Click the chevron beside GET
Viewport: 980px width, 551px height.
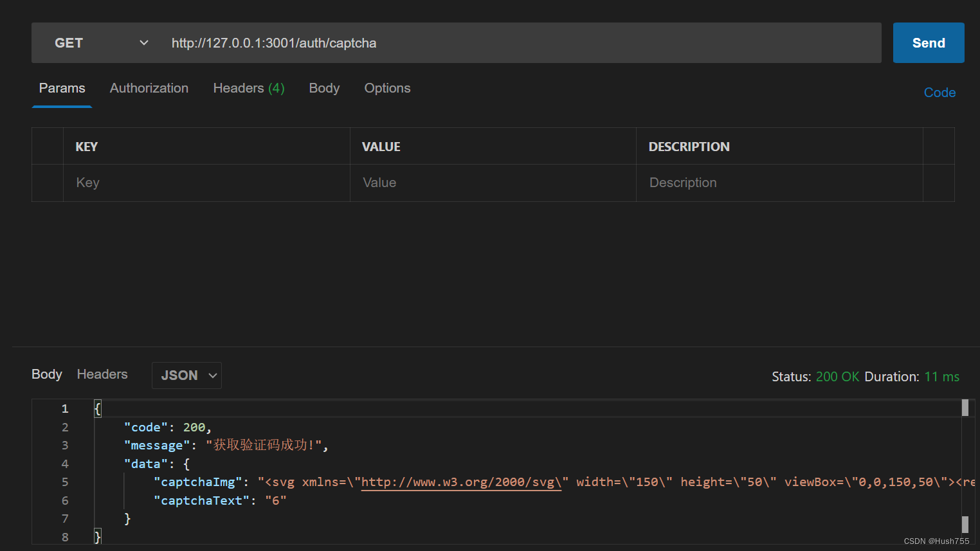tap(144, 43)
